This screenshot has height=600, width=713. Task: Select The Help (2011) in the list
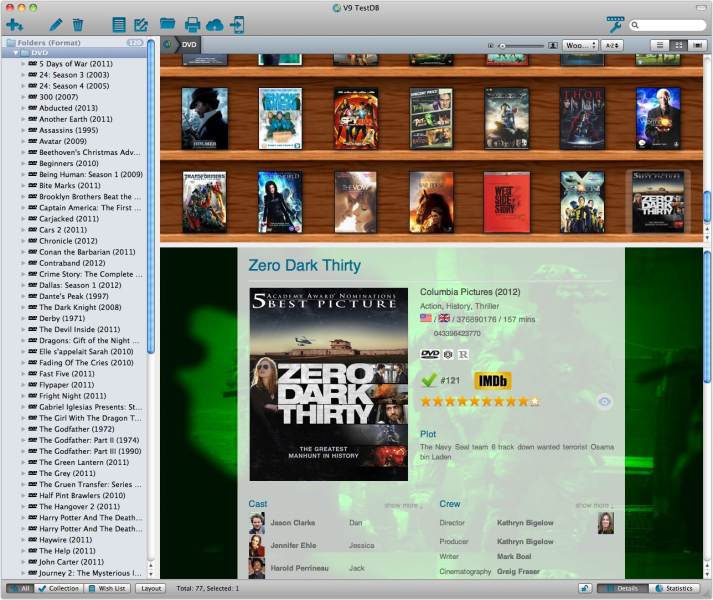pyautogui.click(x=67, y=550)
